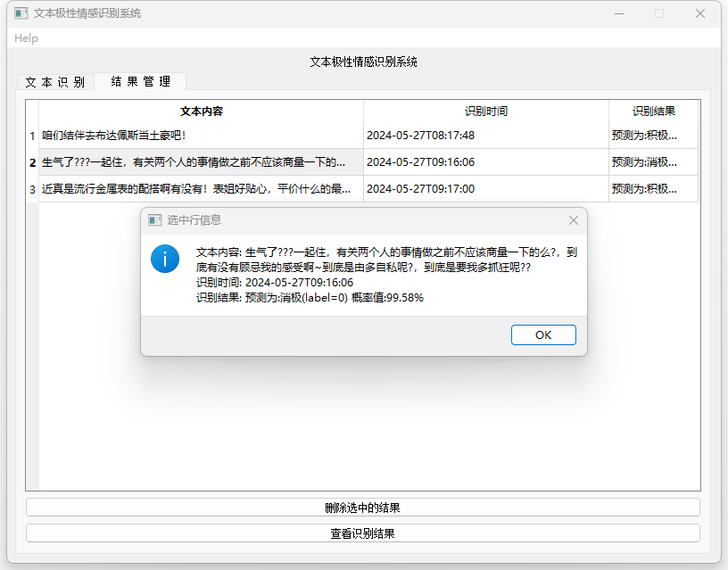Click the main window app icon
The image size is (728, 570).
click(21, 13)
